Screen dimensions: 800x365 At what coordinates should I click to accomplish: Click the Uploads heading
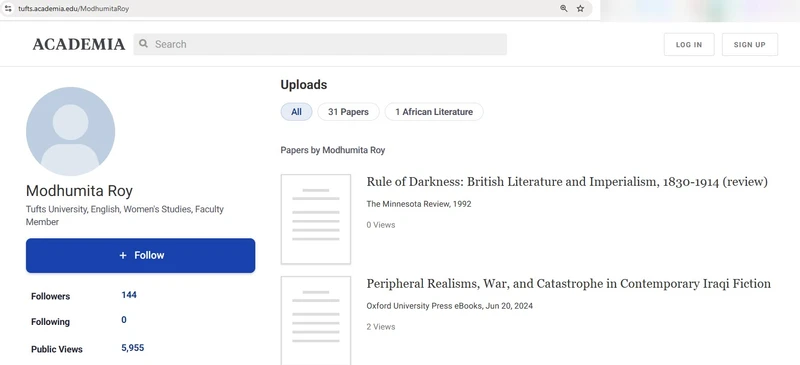[304, 85]
